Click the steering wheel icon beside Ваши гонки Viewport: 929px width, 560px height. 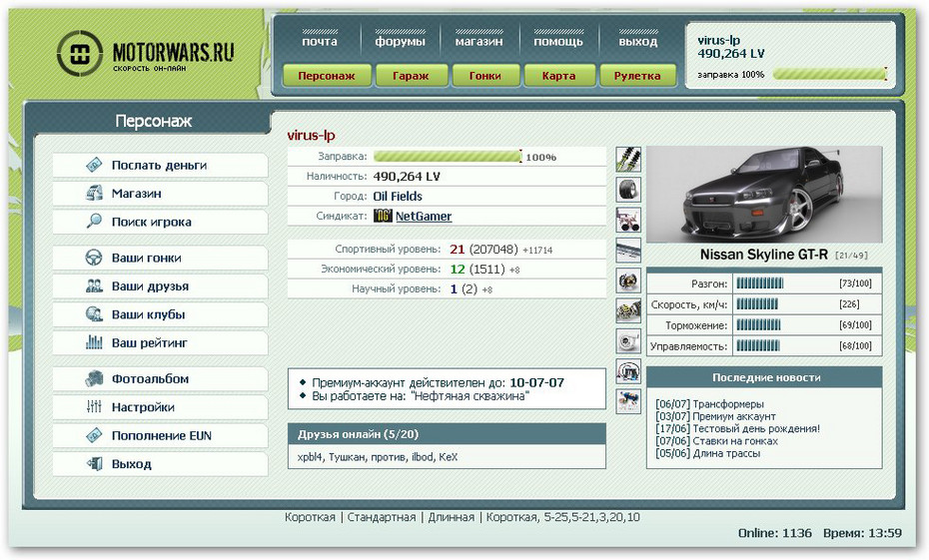(94, 258)
